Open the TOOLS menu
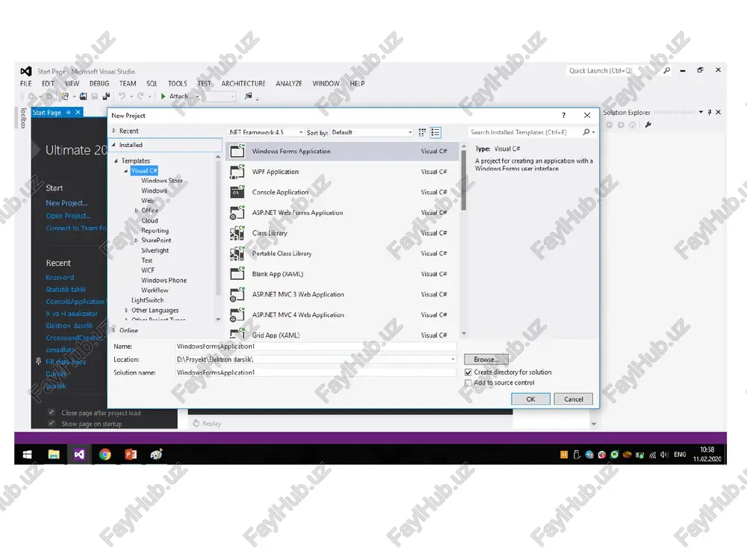This screenshot has width=747, height=560. click(177, 84)
